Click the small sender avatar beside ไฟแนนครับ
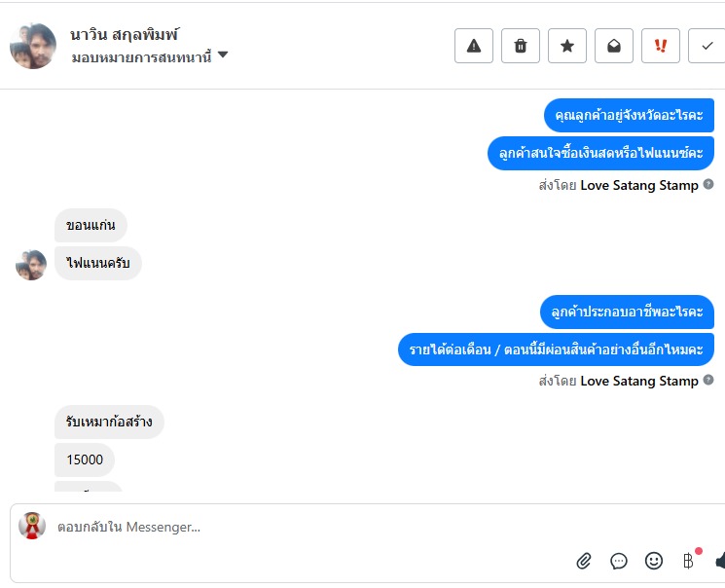The height and width of the screenshot is (588, 725). pyautogui.click(x=31, y=265)
